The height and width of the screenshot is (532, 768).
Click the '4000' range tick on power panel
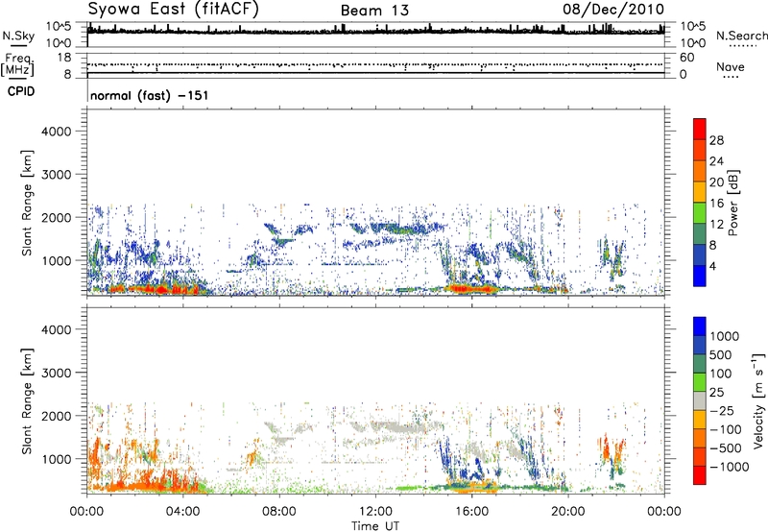[x=57, y=132]
